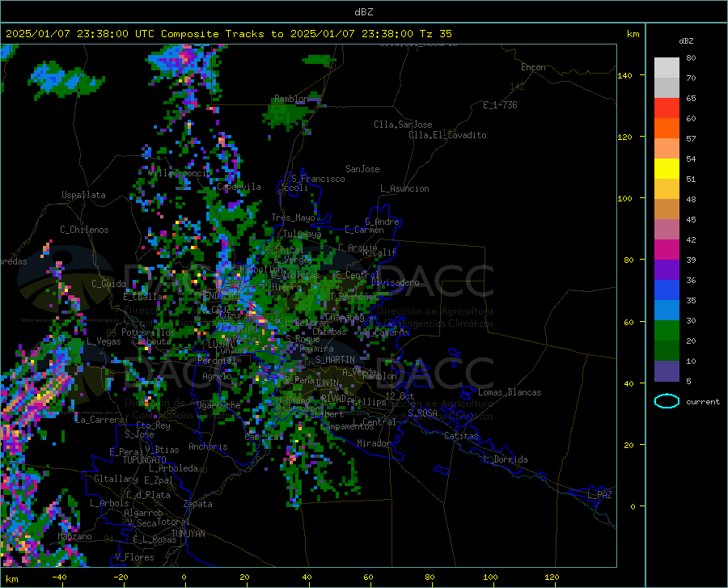Click the Encon label
728x588 pixels.
[x=533, y=67]
